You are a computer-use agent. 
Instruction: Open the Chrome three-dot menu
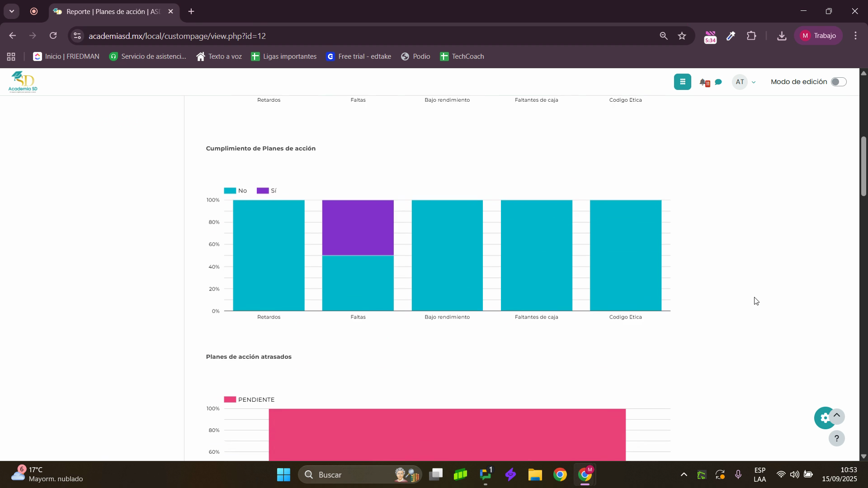[855, 36]
